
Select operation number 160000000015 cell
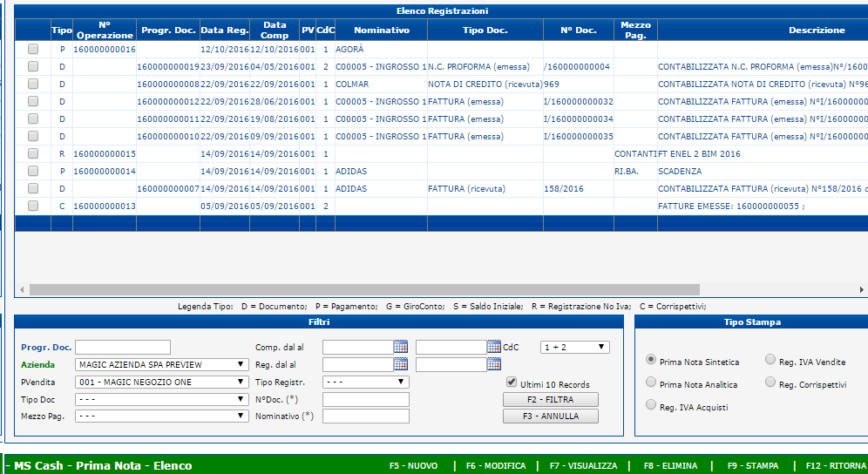105,154
